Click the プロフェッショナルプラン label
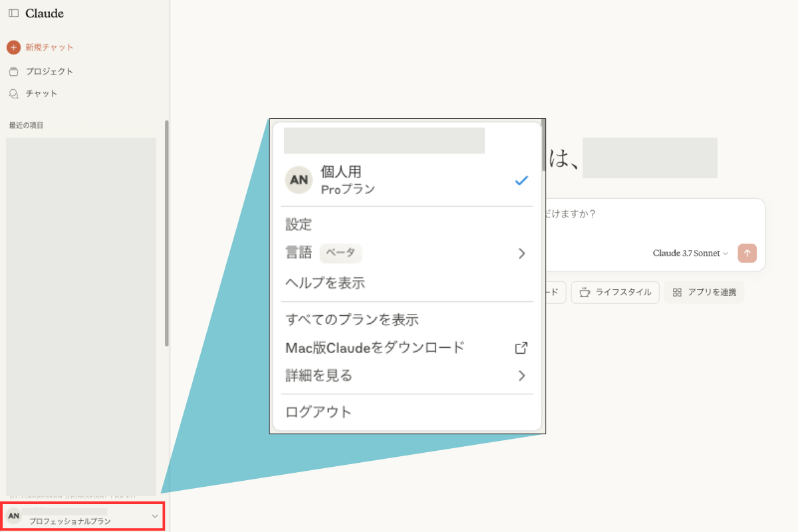 pyautogui.click(x=70, y=521)
